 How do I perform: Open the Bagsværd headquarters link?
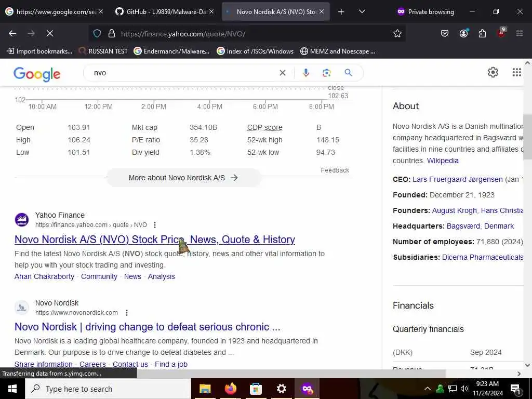click(463, 226)
